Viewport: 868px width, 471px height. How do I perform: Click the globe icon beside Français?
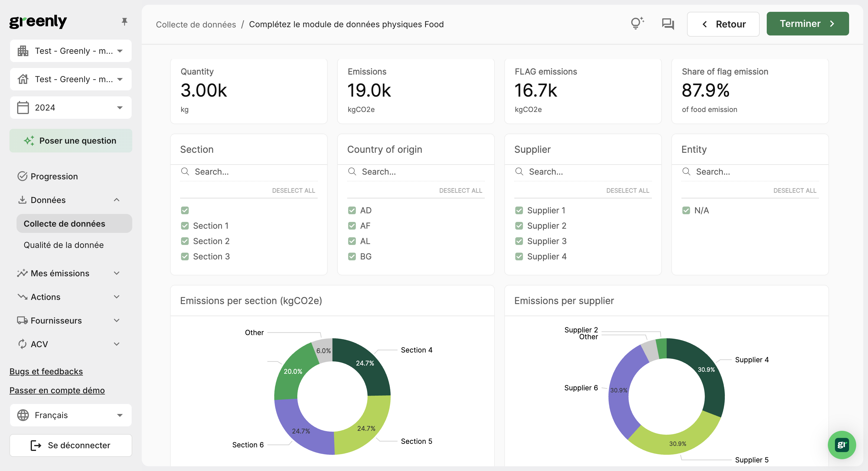(23, 415)
